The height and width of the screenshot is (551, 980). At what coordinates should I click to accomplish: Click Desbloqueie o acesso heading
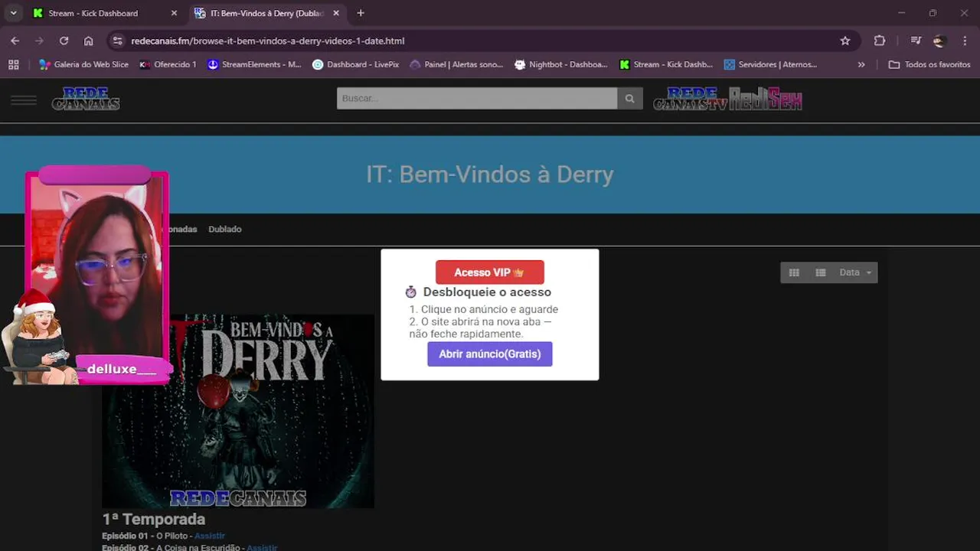click(487, 292)
